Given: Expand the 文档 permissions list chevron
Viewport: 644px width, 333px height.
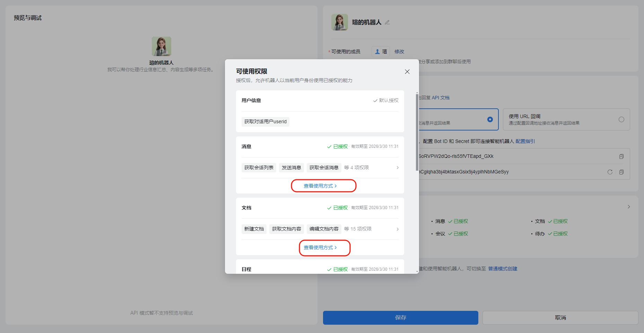Looking at the screenshot, I should [398, 229].
